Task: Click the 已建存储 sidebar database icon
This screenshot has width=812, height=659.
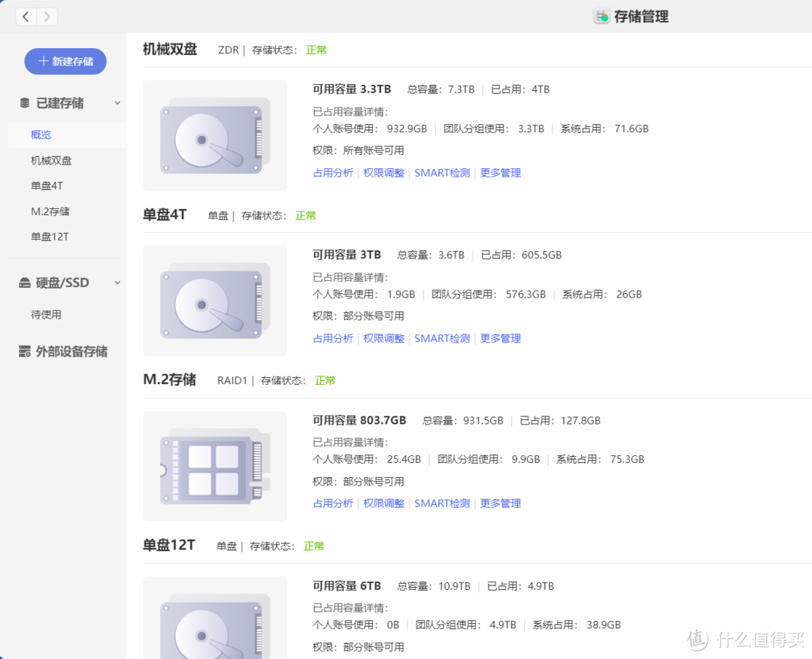Action: [23, 103]
